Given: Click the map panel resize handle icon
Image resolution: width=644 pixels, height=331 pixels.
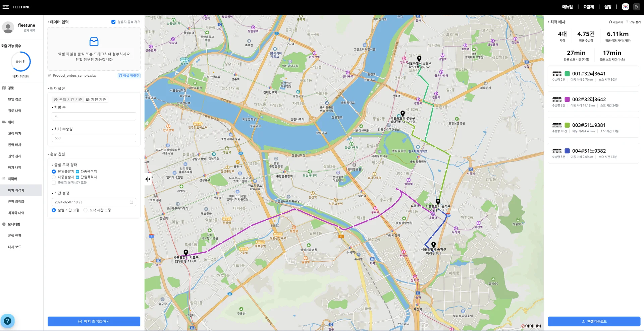Looking at the screenshot, I should tap(148, 179).
